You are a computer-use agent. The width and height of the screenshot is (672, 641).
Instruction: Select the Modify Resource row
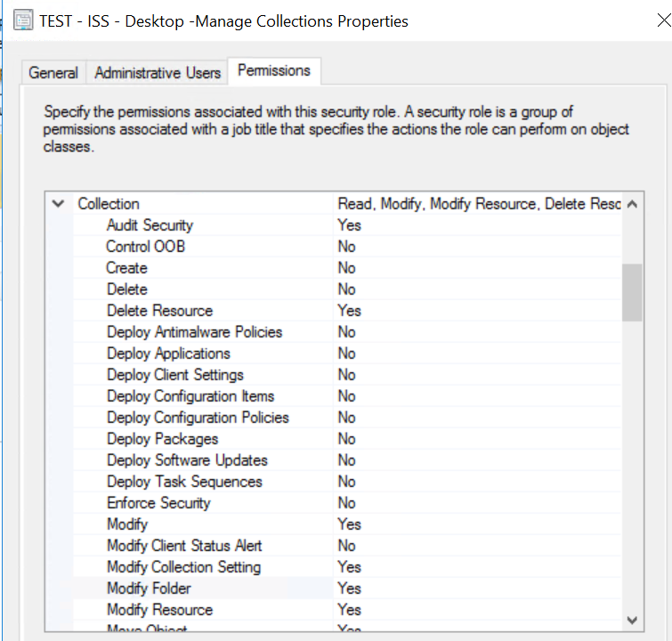[x=347, y=610]
